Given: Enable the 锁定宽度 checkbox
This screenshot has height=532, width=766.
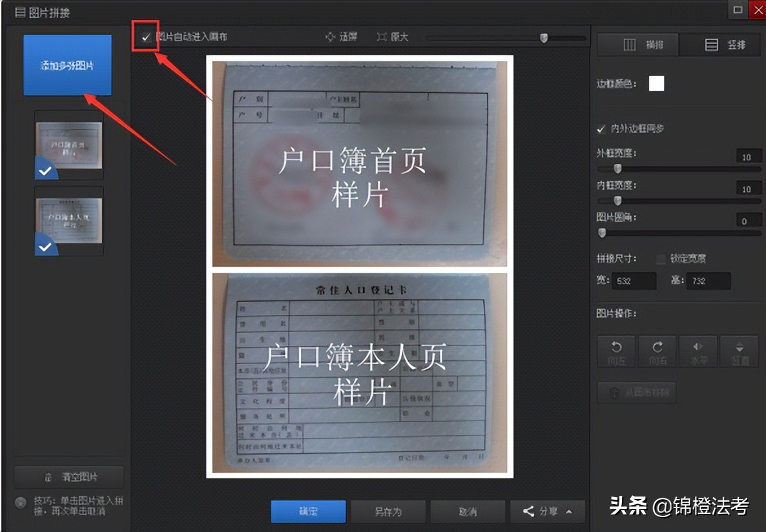Looking at the screenshot, I should tap(661, 257).
